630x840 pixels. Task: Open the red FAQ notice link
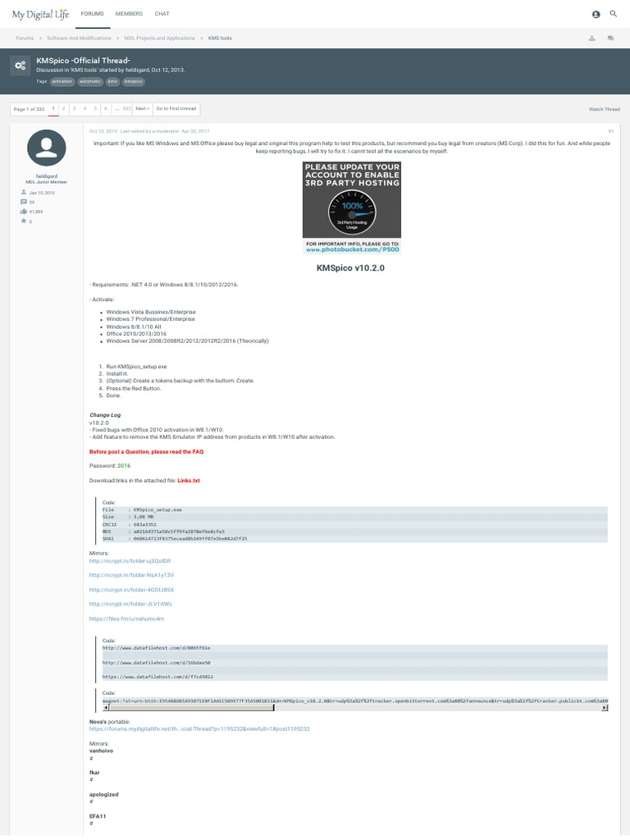[146, 452]
